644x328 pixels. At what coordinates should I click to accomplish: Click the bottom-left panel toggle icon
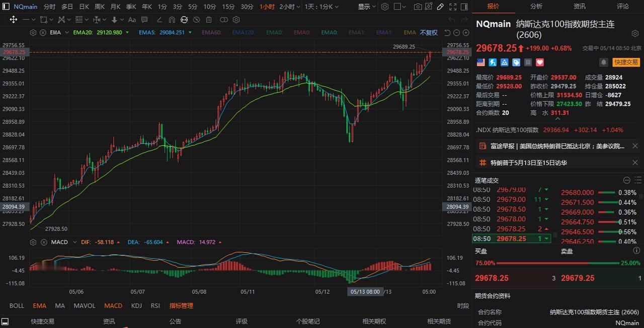5,321
